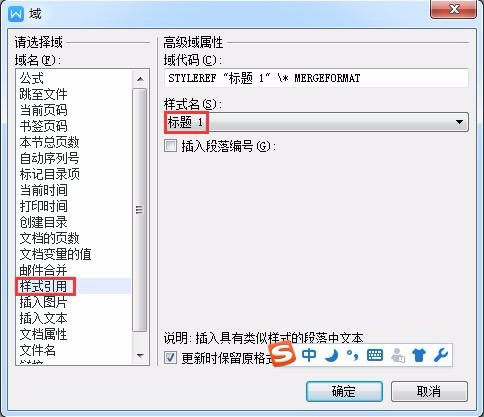Click the 取消 button
484x417 pixels.
click(429, 391)
